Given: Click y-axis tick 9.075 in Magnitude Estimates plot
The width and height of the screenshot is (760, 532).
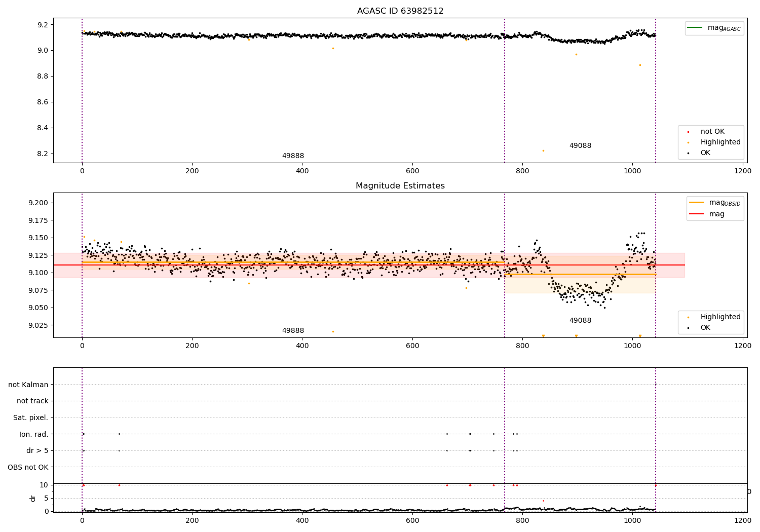Looking at the screenshot, I should [39, 290].
